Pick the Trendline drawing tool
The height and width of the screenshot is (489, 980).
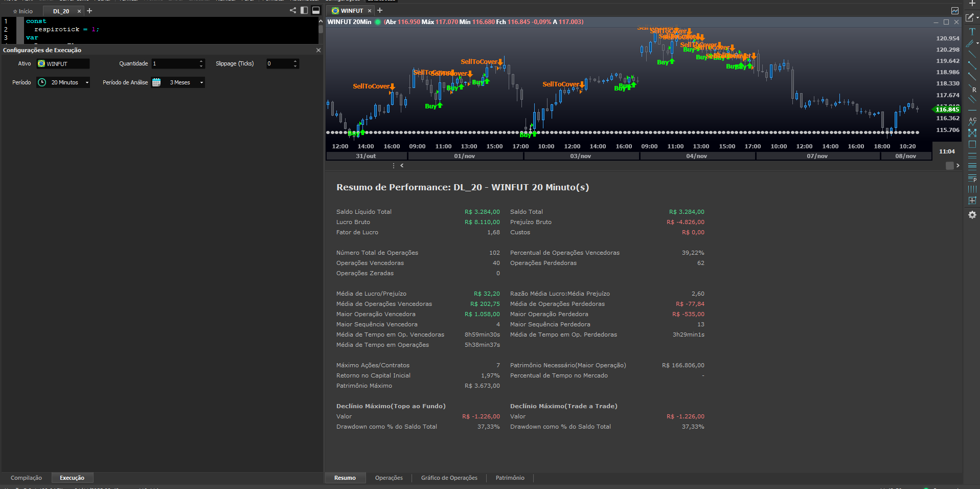pyautogui.click(x=973, y=54)
